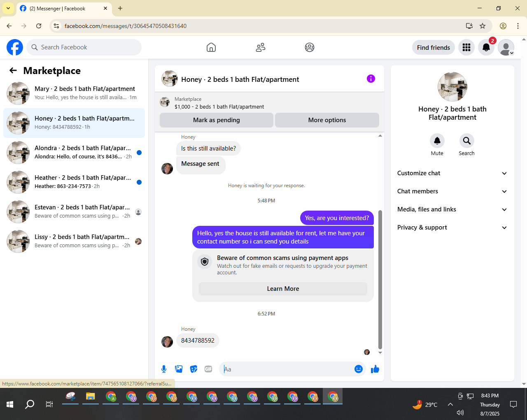Screen dimensions: 527x420
Task: Mute the conversation with bell icon
Action: point(437,141)
